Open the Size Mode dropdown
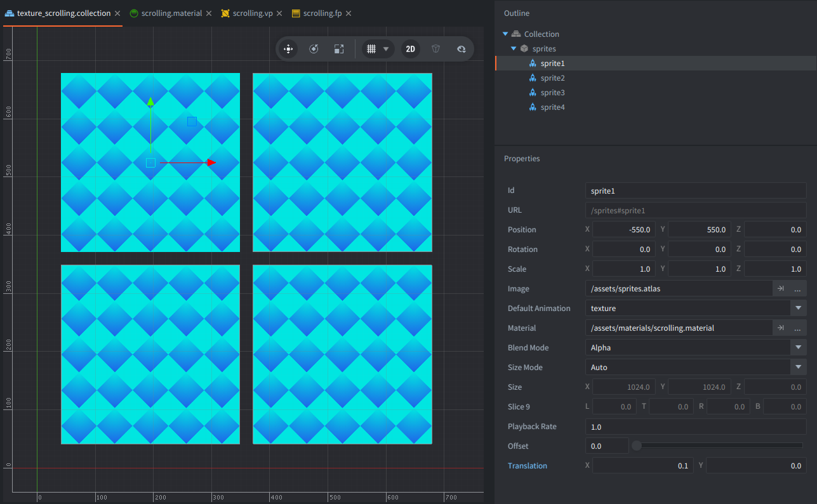The width and height of the screenshot is (817, 504). pyautogui.click(x=798, y=367)
